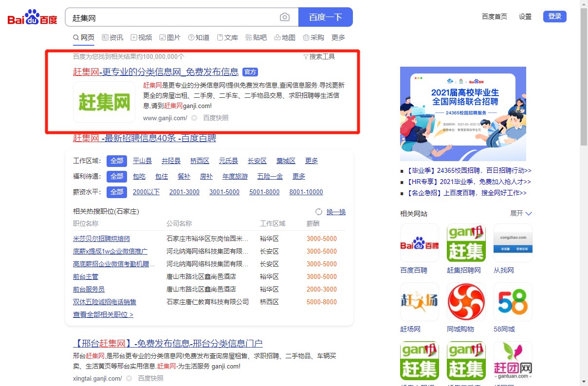Open job 双休五险诚招电话销售
This screenshot has width=588, height=386.
click(105, 302)
